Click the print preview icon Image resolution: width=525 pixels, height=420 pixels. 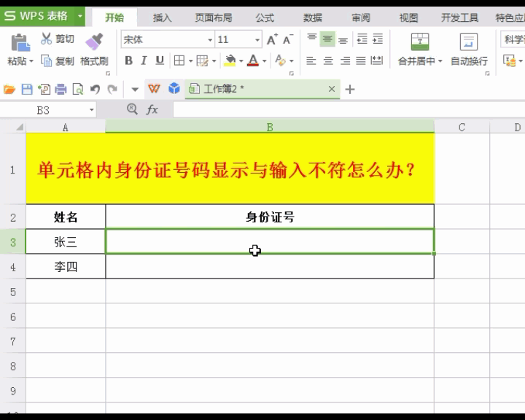(78, 90)
